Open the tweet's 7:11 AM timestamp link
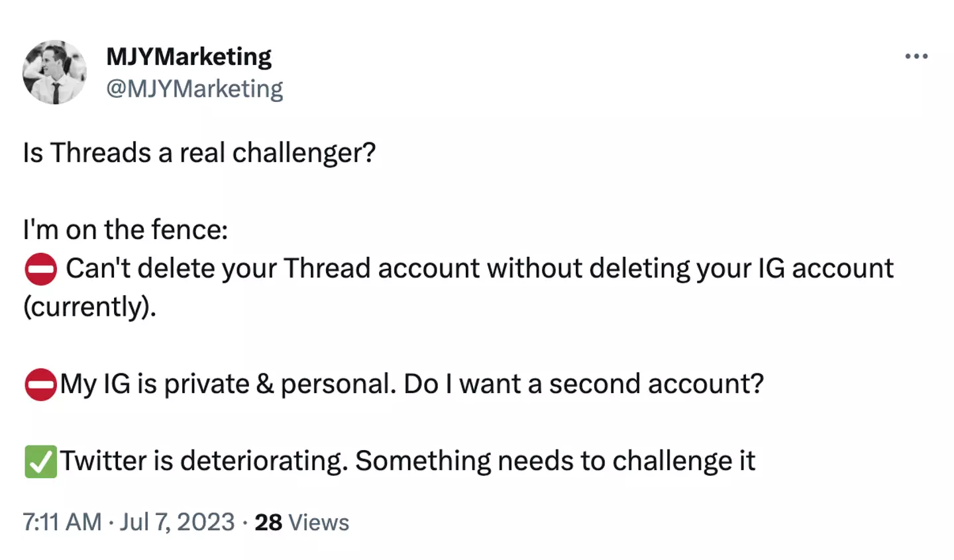This screenshot has width=954, height=560. coord(62,522)
